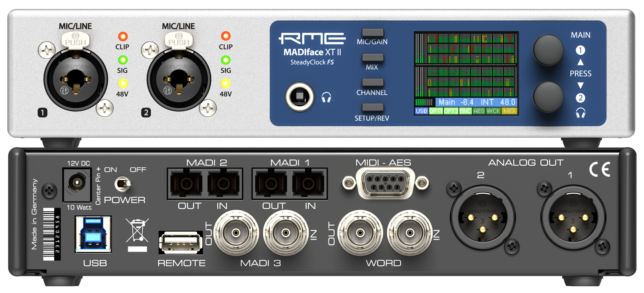
Task: Click the '-8.4' volume value on the display
Action: [467, 102]
